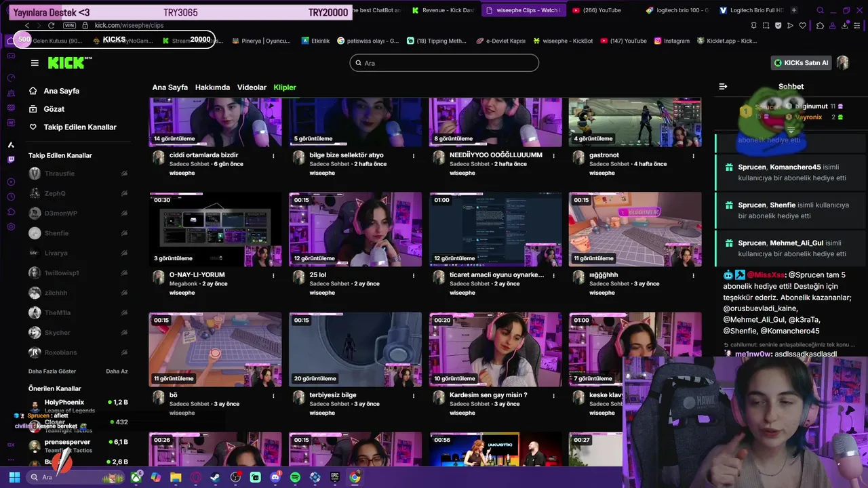Screen dimensions: 868x488
Task: Open the browser tab search magnifier
Action: coord(820,10)
